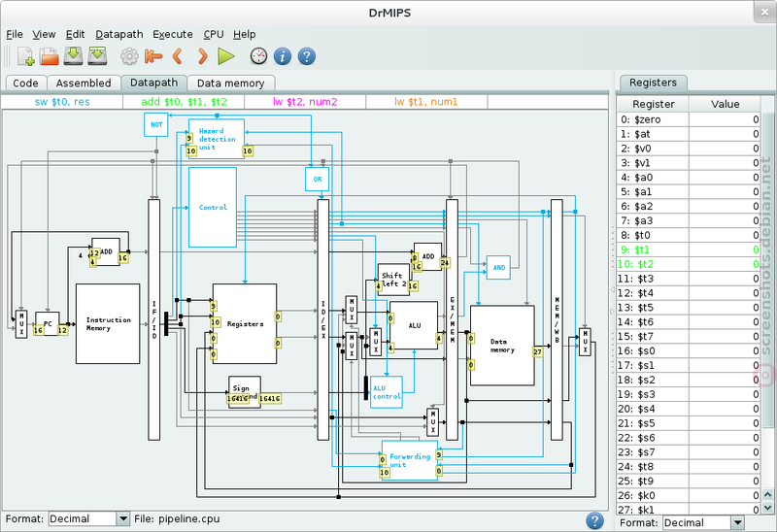
Task: Click the Assemble gear icon
Action: click(130, 56)
